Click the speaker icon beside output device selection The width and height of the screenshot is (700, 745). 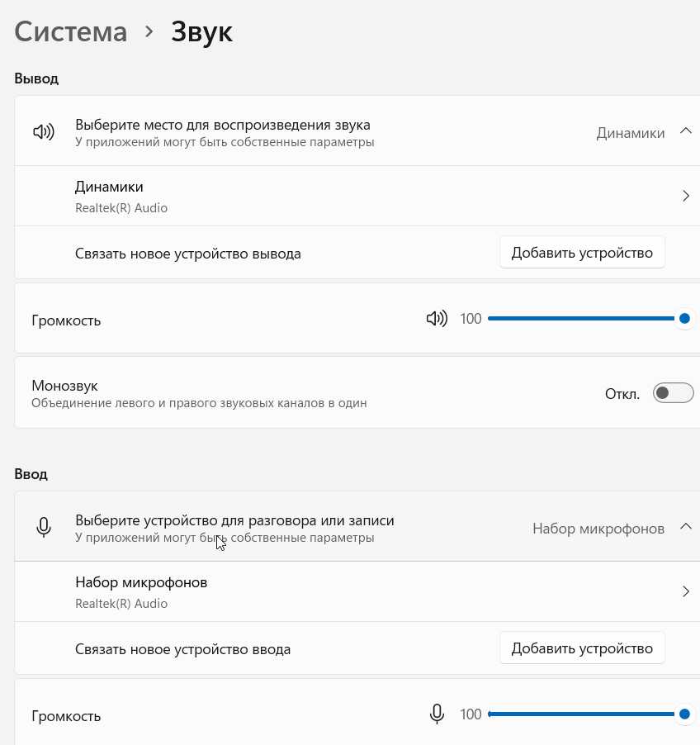point(44,131)
